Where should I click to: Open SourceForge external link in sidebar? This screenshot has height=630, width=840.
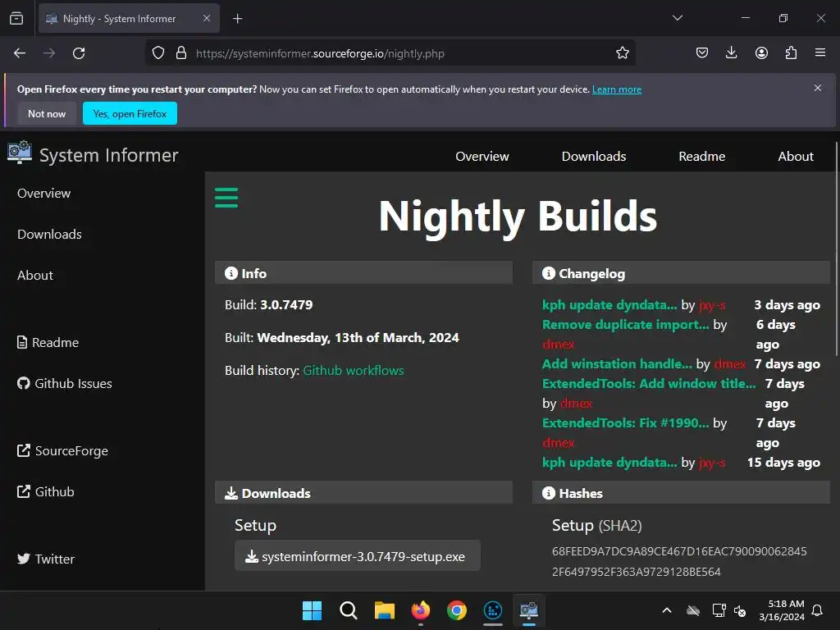pyautogui.click(x=62, y=451)
